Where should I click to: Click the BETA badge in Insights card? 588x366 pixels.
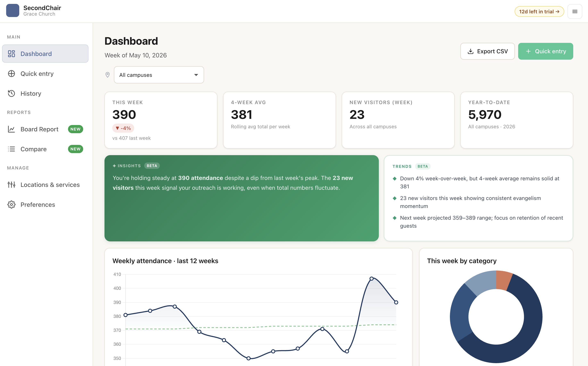pyautogui.click(x=152, y=166)
